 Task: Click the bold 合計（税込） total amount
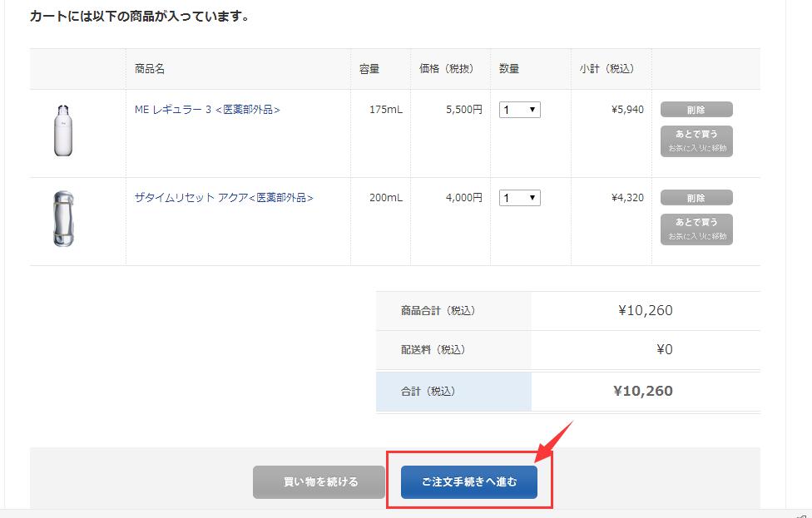(643, 391)
